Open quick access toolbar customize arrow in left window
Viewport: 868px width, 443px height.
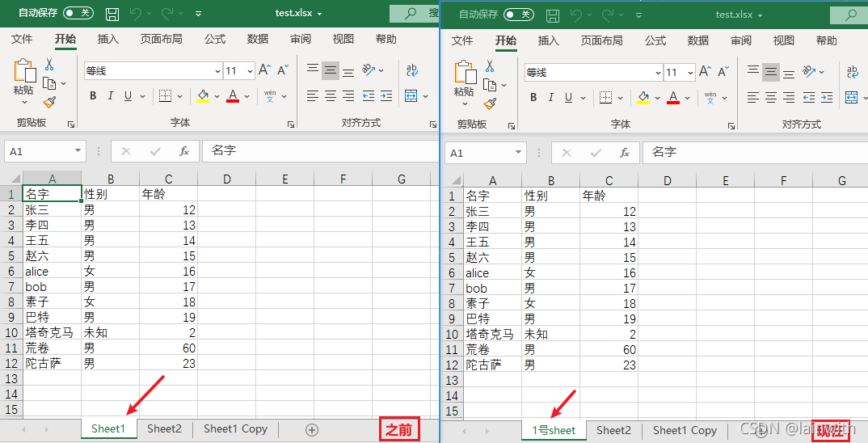[198, 14]
